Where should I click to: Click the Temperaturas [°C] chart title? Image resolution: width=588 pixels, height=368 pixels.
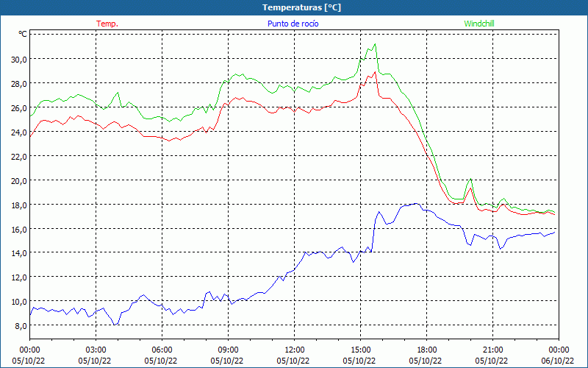pos(301,7)
